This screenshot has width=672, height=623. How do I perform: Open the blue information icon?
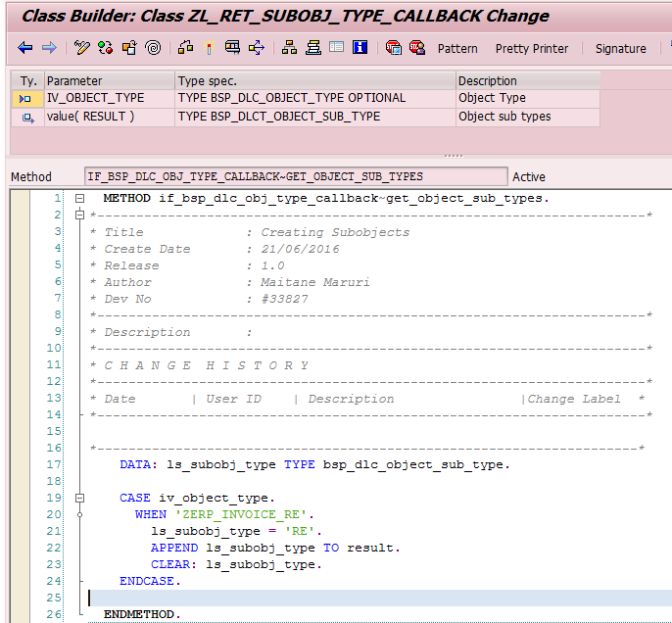(x=360, y=47)
